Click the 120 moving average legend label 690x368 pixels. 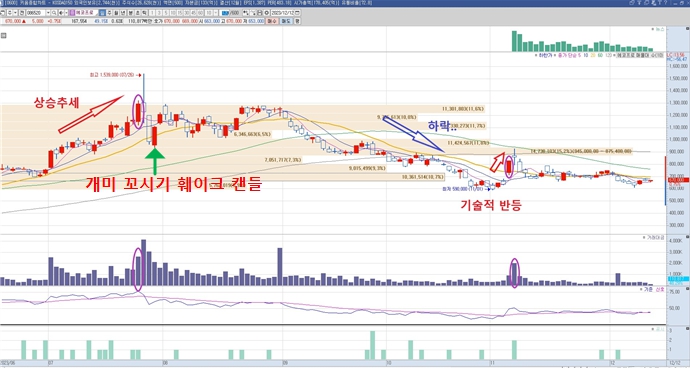pyautogui.click(x=609, y=56)
